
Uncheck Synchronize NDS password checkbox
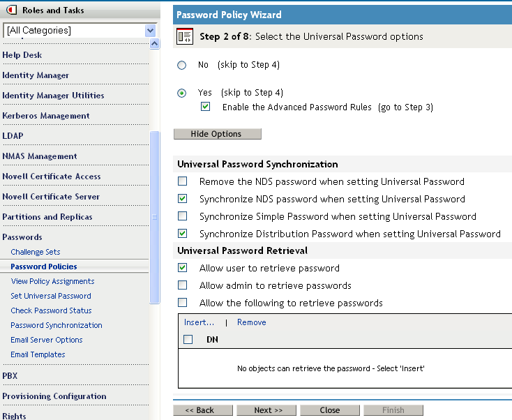click(182, 199)
